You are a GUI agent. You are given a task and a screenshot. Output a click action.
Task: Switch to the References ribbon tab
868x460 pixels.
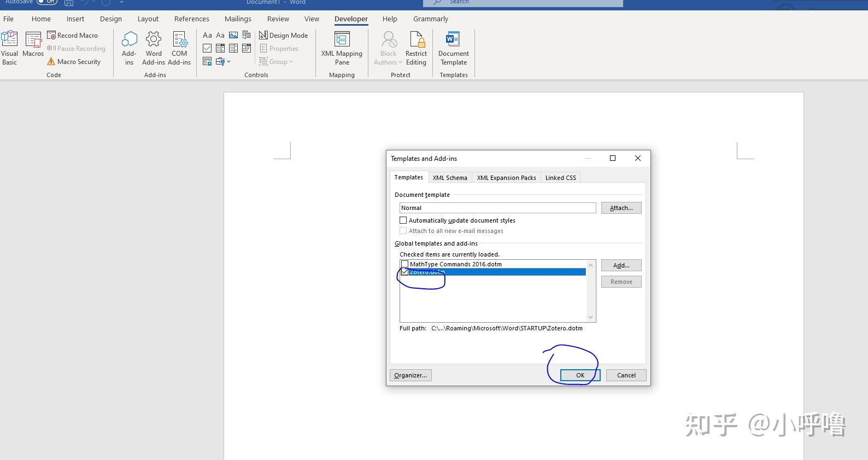(x=192, y=19)
